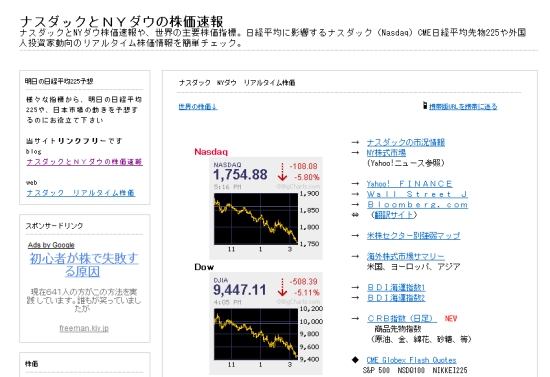Viewport: 550px width, 377px height.
Task: Click the DJIA value 9,447.11
Action: (x=240, y=290)
